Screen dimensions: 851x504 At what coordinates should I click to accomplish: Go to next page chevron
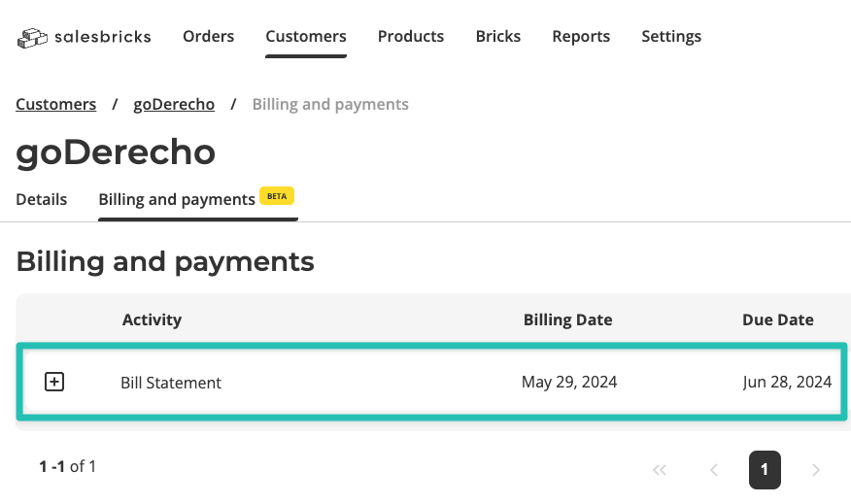pyautogui.click(x=815, y=470)
